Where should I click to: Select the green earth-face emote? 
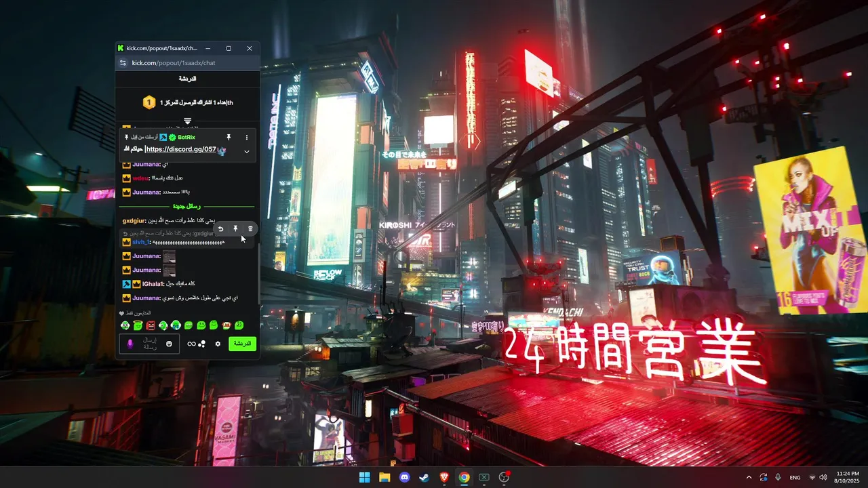176,325
